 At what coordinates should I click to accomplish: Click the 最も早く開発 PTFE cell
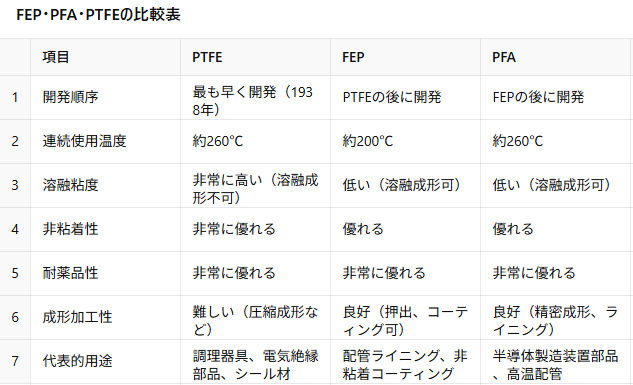click(x=255, y=97)
